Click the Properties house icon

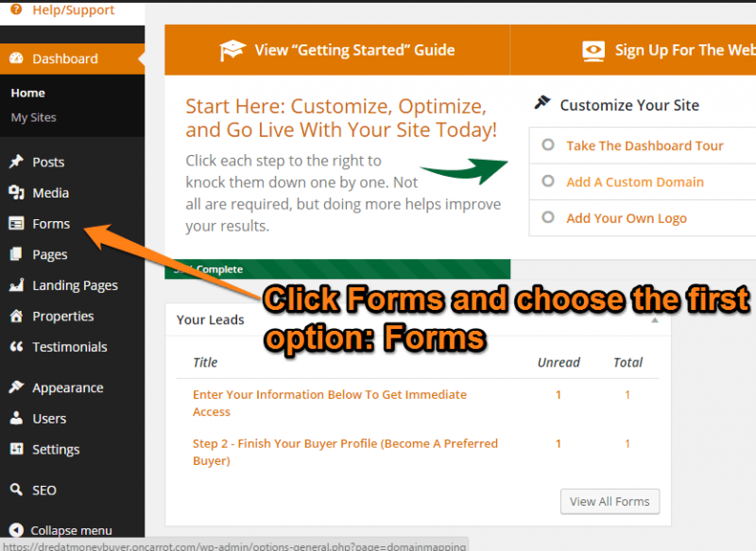click(x=16, y=316)
